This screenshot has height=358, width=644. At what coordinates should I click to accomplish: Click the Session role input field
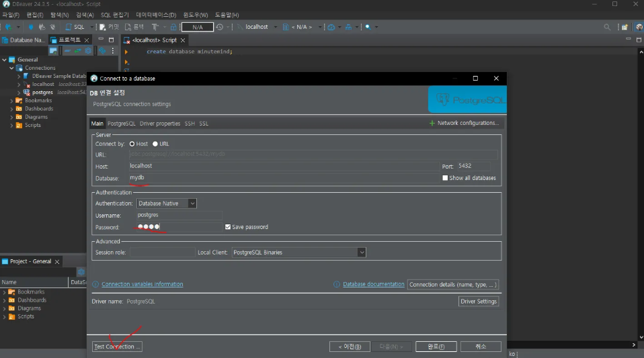pos(162,253)
